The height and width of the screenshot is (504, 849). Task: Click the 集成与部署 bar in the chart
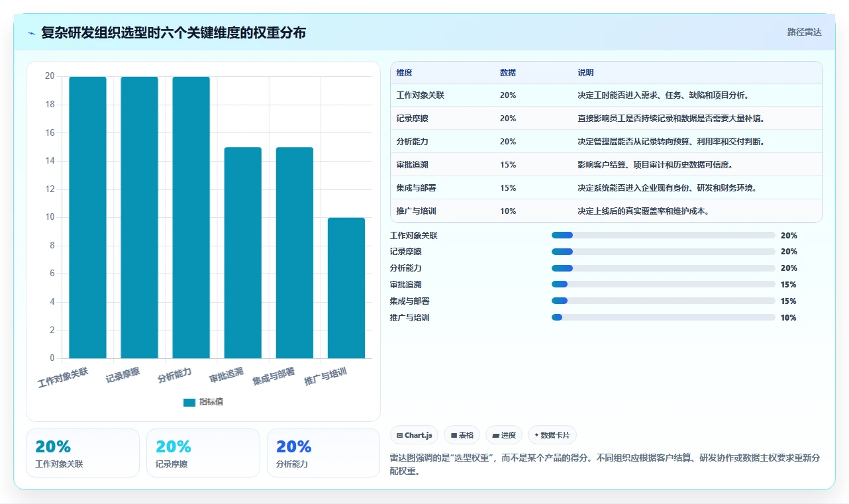[x=294, y=253]
